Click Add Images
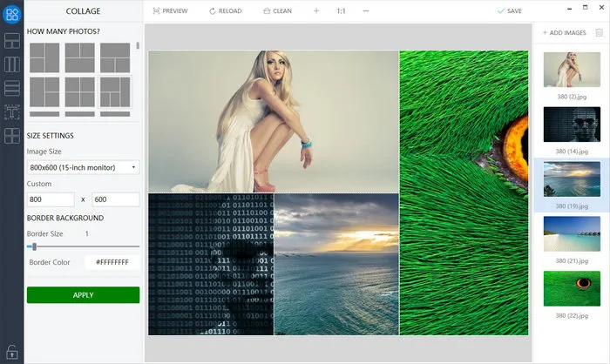Viewport: 610px width, 364px height. coord(564,32)
